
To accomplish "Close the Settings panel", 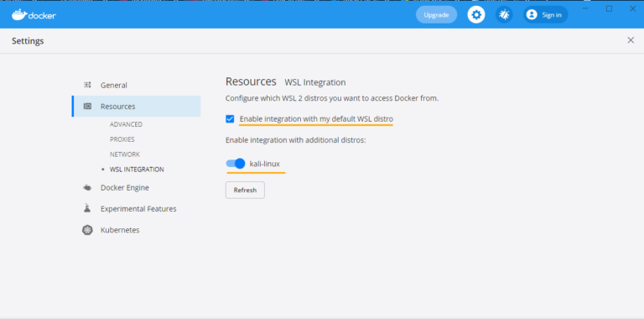I will click(x=631, y=40).
